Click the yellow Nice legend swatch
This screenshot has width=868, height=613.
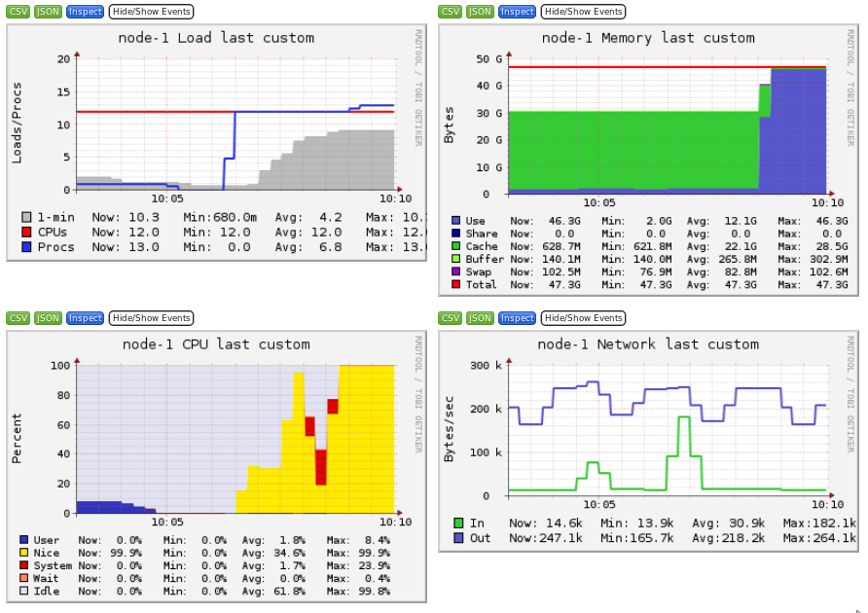[x=23, y=553]
